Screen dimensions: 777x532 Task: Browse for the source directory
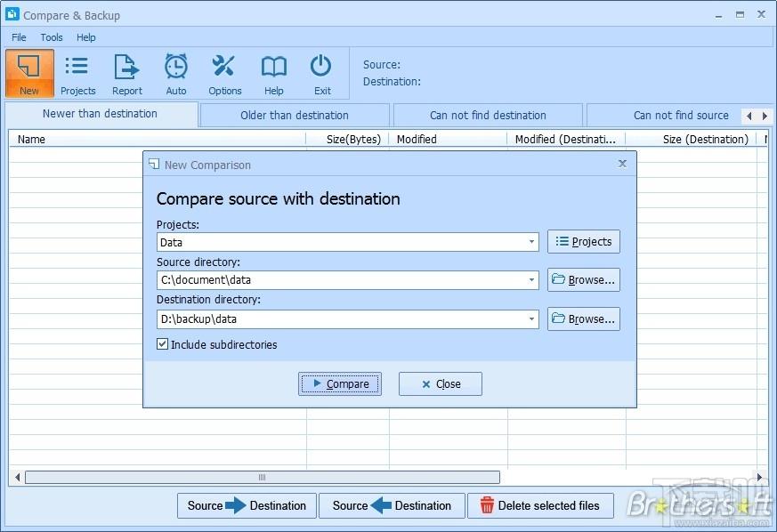point(584,280)
